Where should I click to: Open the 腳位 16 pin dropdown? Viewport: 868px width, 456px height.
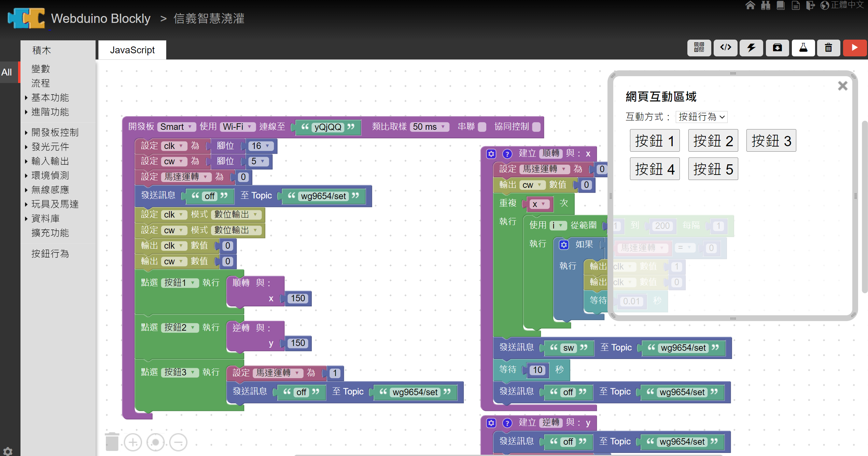pyautogui.click(x=261, y=146)
